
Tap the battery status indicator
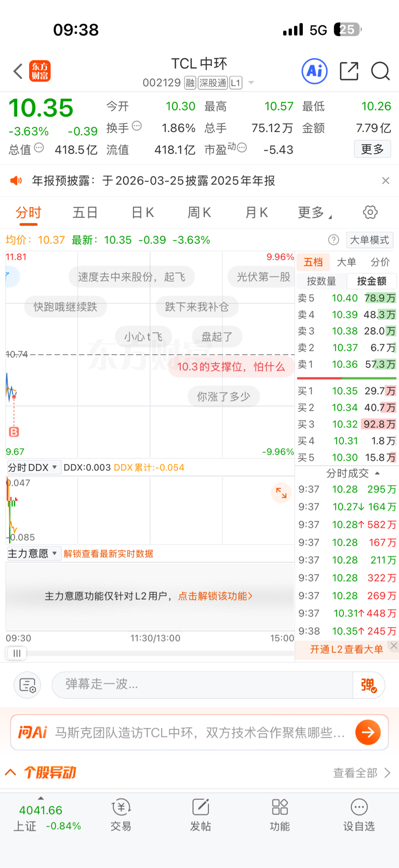pyautogui.click(x=348, y=30)
